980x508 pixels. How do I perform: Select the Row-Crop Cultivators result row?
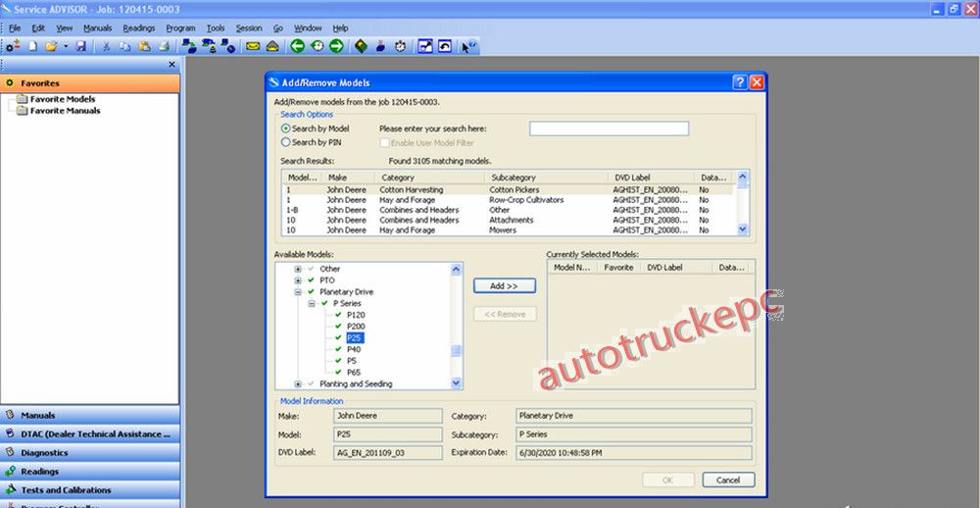click(507, 200)
